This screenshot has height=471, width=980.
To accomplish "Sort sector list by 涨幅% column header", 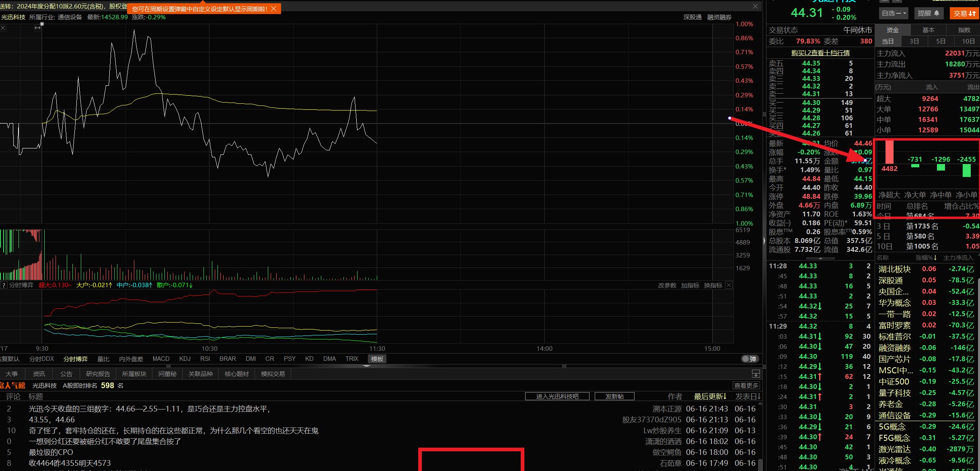I will click(926, 257).
